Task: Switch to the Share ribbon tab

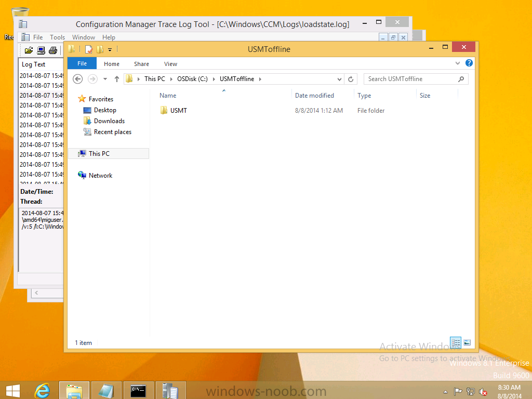Action: (x=141, y=64)
